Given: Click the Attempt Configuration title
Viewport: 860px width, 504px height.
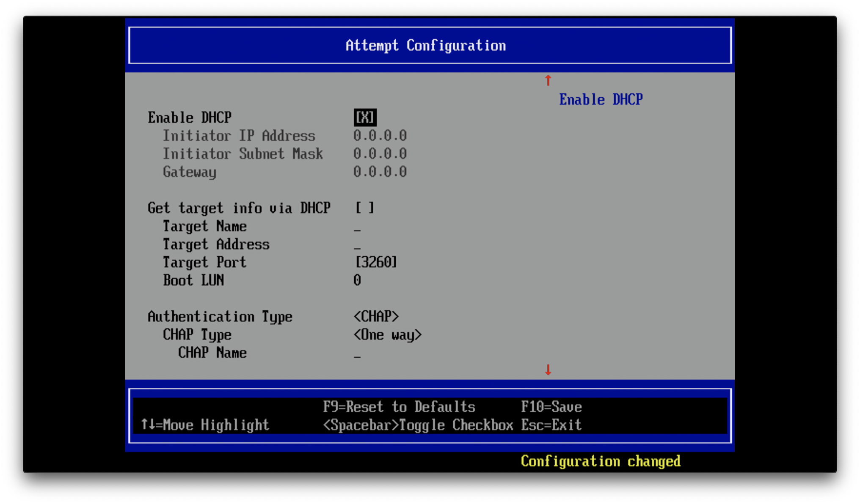Looking at the screenshot, I should coord(426,45).
